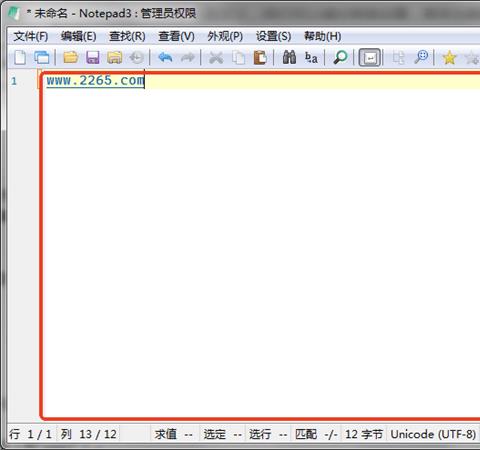Toggle the word wrap toolbar button
The image size is (480, 450).
point(369,58)
